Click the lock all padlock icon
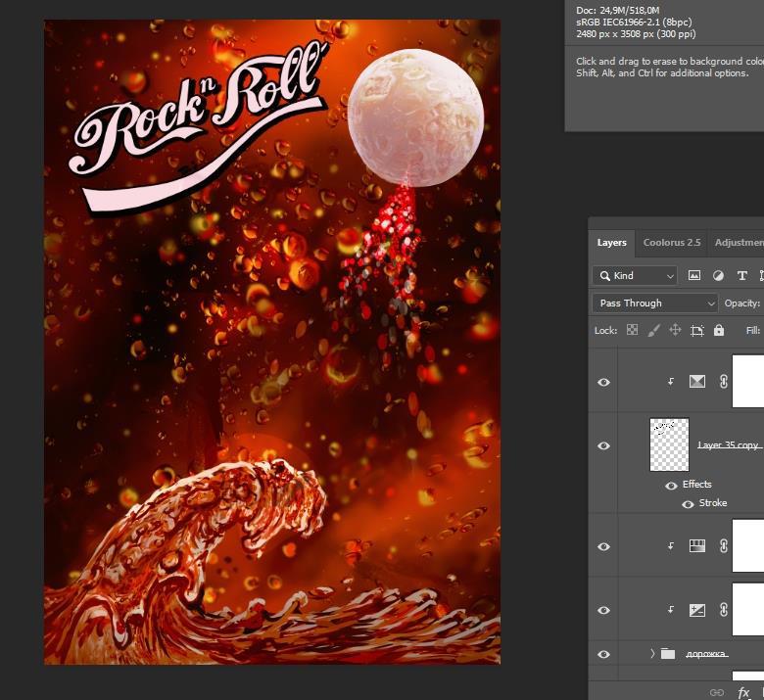The image size is (764, 700). tap(719, 331)
